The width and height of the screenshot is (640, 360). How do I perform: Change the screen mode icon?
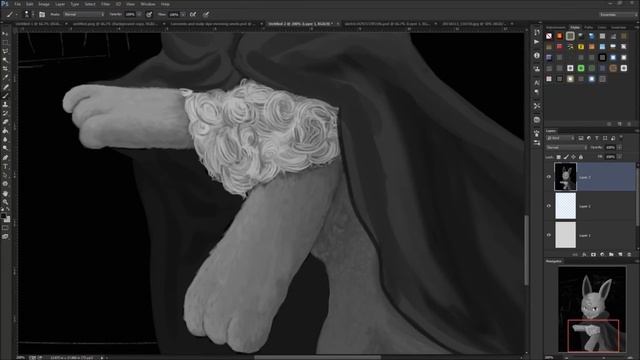[x=5, y=236]
